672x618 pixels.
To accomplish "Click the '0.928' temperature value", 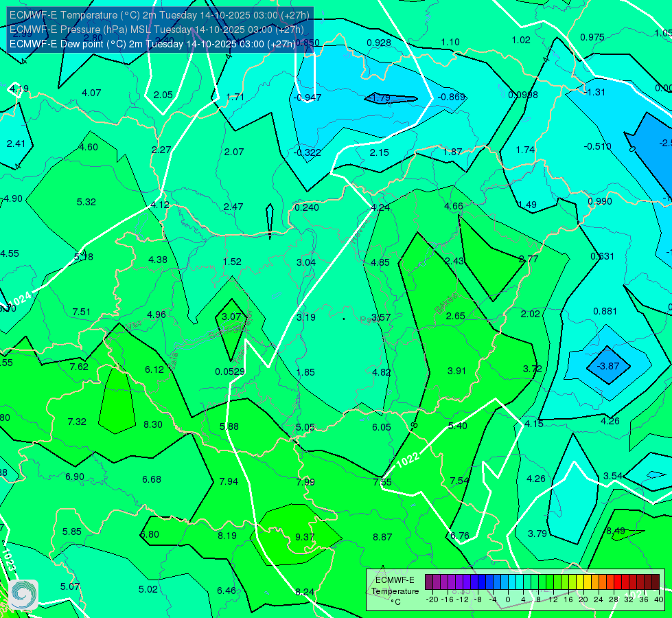I will click(x=379, y=43).
